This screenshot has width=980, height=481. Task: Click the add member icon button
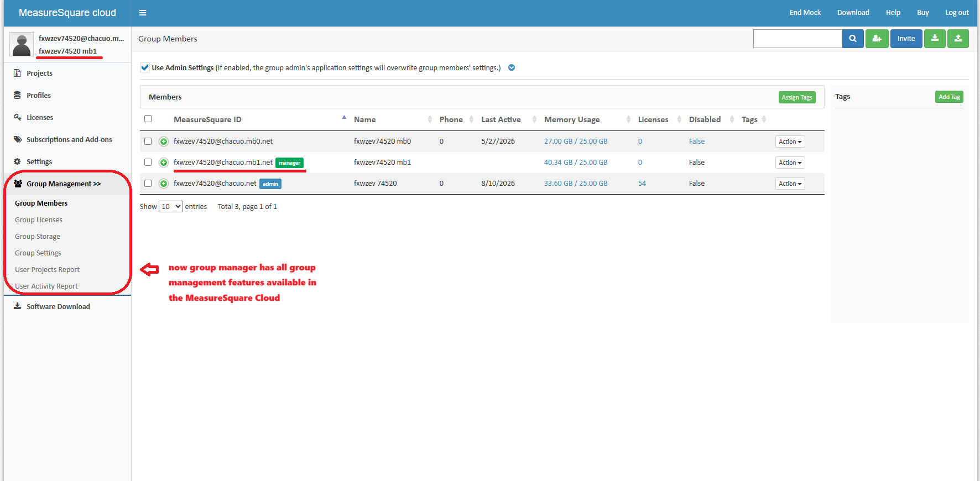877,39
